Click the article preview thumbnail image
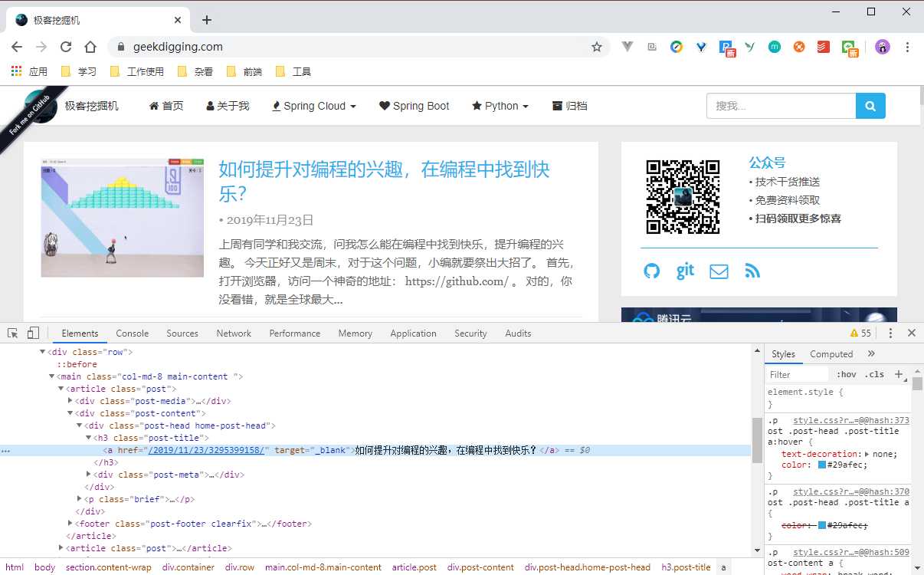924x575 pixels. pyautogui.click(x=123, y=218)
